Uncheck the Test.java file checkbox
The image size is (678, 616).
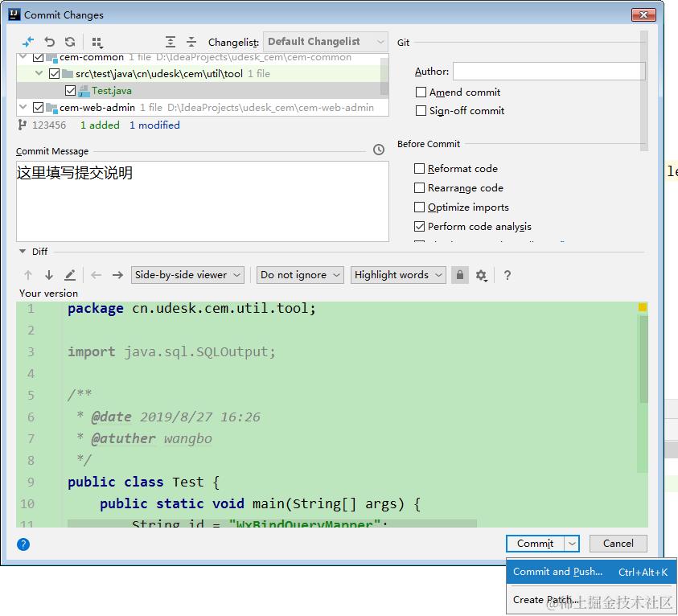(70, 90)
